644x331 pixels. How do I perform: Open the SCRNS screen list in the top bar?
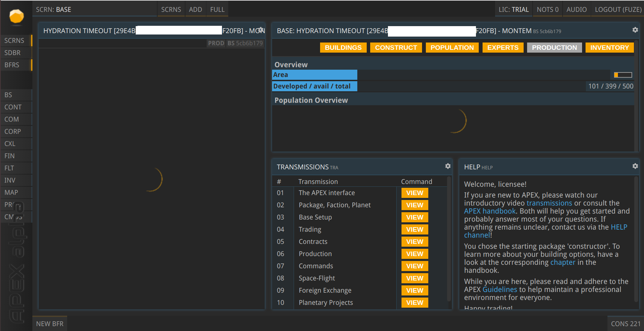tap(171, 9)
